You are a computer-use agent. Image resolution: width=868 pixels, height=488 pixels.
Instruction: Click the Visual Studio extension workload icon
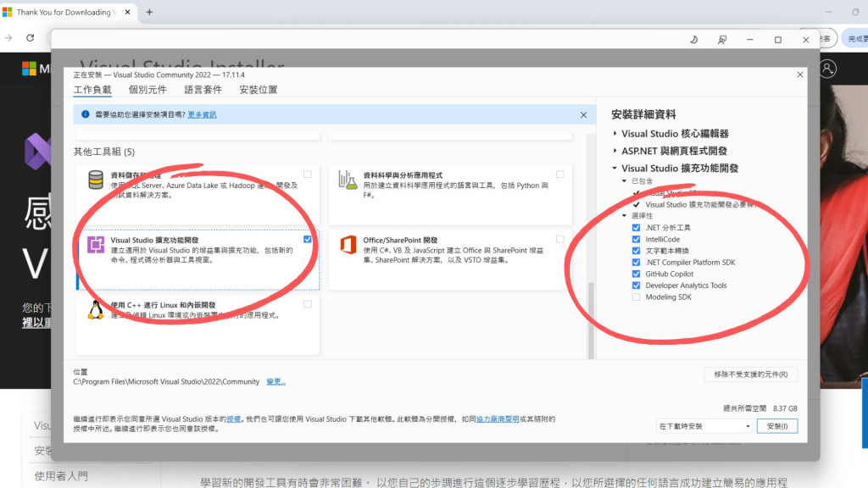pyautogui.click(x=96, y=244)
